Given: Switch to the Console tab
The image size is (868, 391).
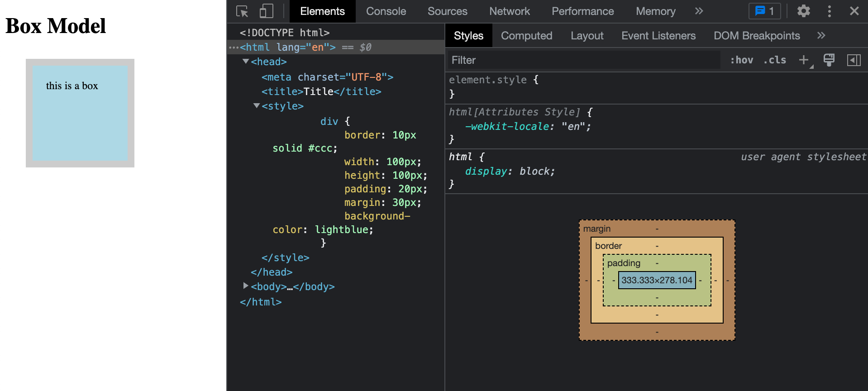Looking at the screenshot, I should [386, 11].
